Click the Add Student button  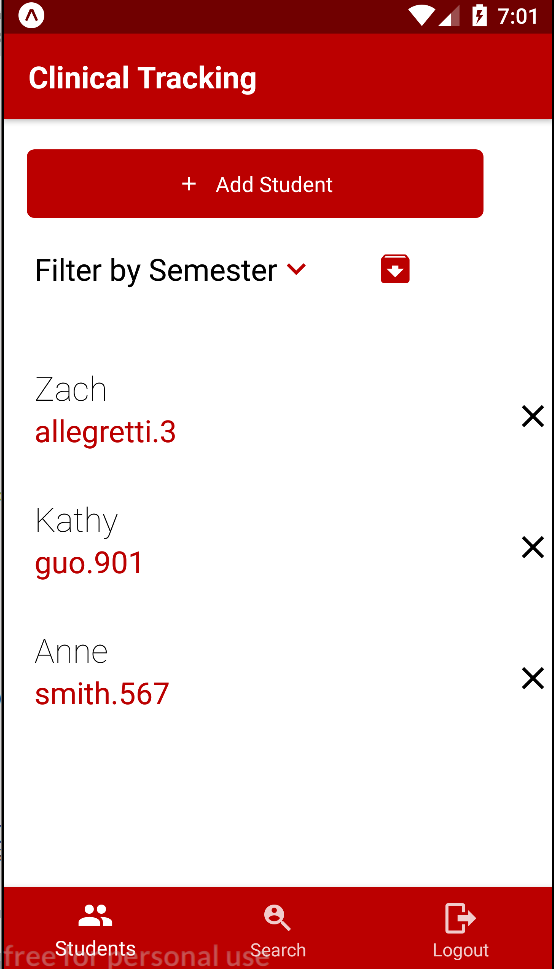pyautogui.click(x=255, y=184)
